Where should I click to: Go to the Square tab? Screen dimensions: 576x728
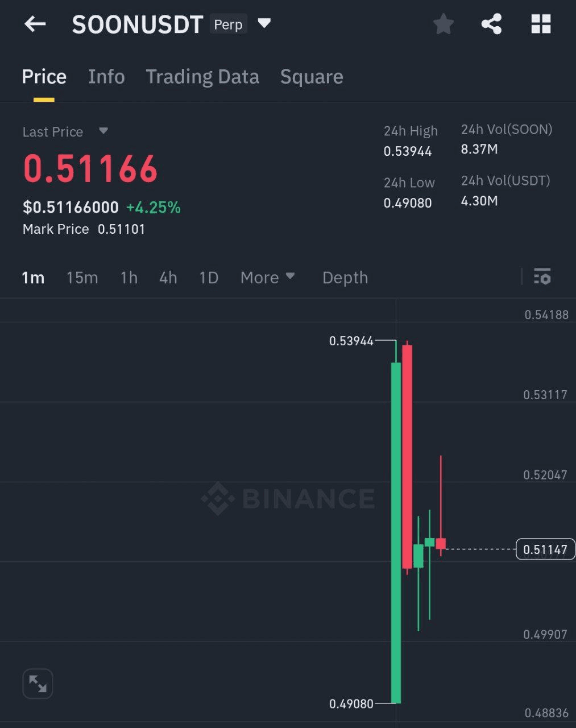click(312, 77)
